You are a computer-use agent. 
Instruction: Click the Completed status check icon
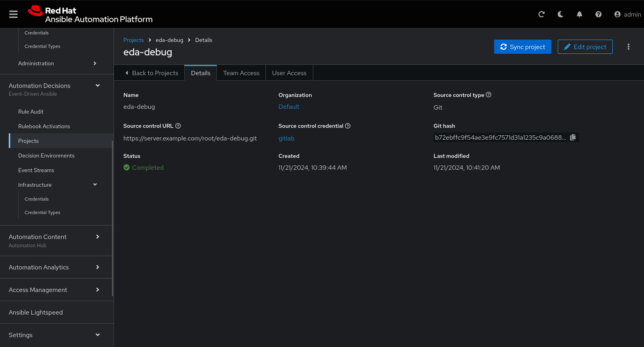pyautogui.click(x=127, y=167)
